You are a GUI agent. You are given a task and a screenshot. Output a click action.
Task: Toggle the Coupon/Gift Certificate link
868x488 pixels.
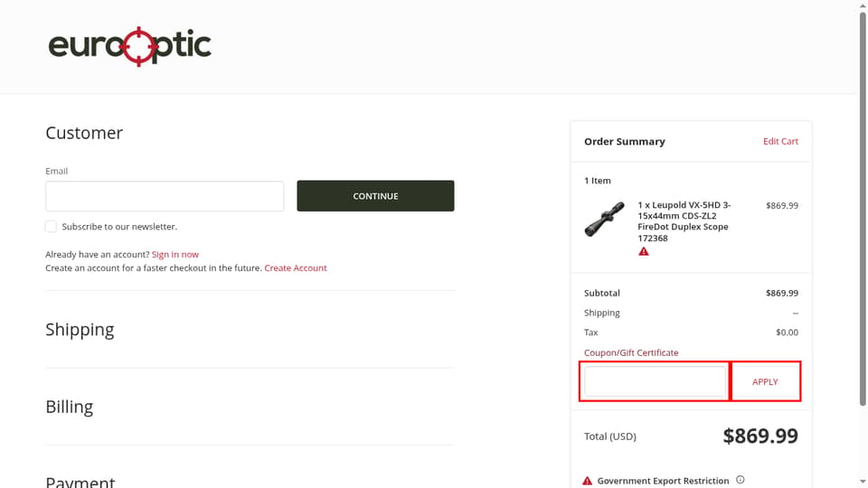pos(631,352)
